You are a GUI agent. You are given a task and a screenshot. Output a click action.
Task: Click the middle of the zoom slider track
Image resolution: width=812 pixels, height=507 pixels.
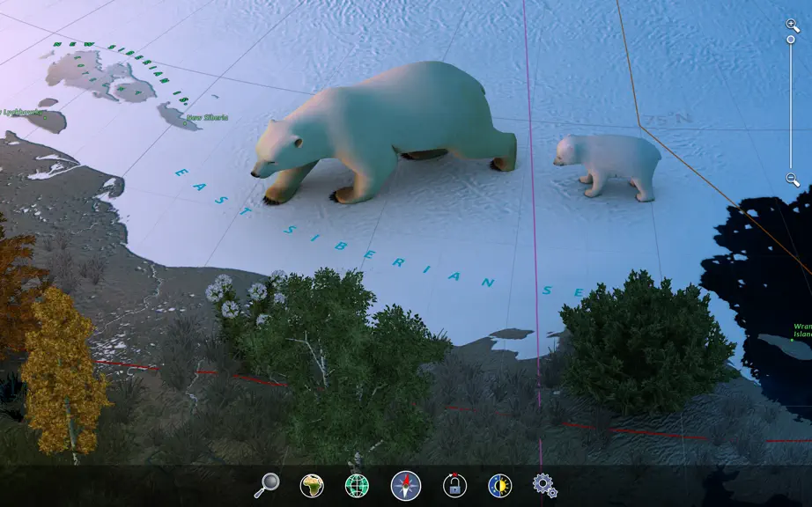[x=791, y=104]
